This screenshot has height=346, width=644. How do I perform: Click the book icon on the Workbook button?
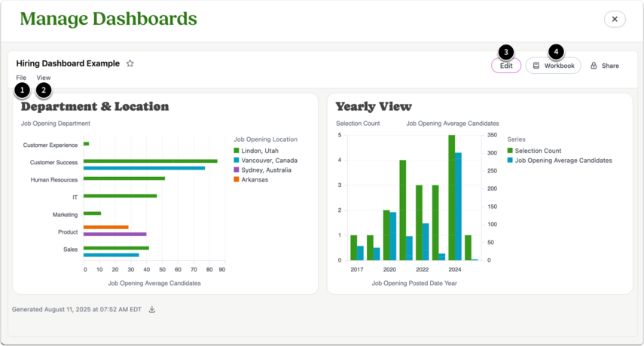536,66
